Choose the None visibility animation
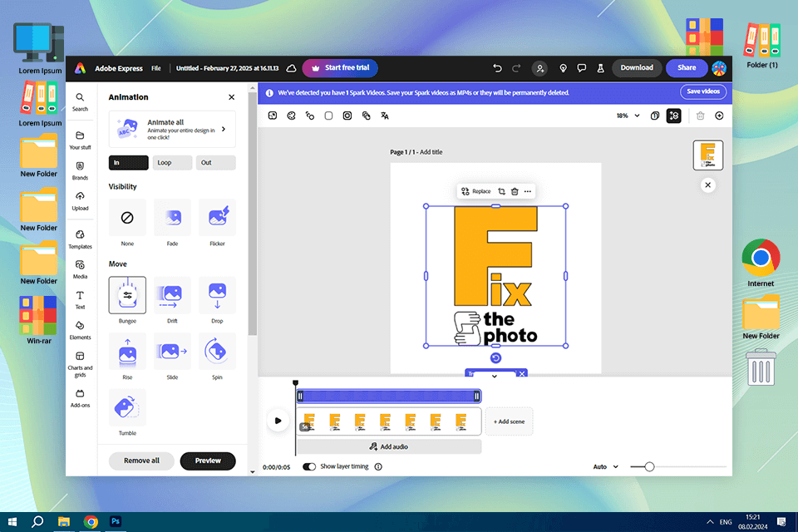Image resolution: width=798 pixels, height=532 pixels. point(127,218)
